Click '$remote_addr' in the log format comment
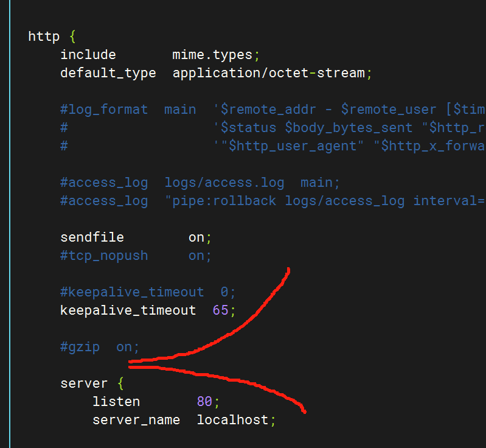486x448 pixels. [x=268, y=110]
